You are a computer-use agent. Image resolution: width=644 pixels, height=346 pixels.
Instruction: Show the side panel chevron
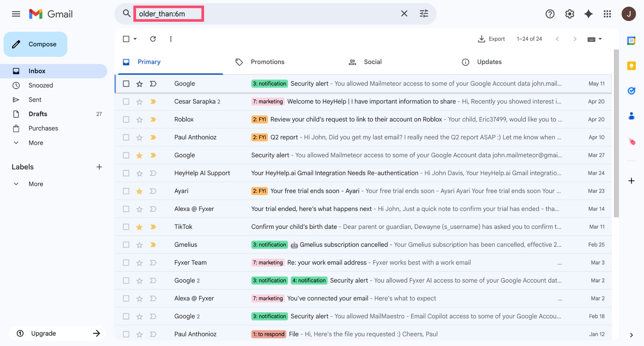coord(631,335)
